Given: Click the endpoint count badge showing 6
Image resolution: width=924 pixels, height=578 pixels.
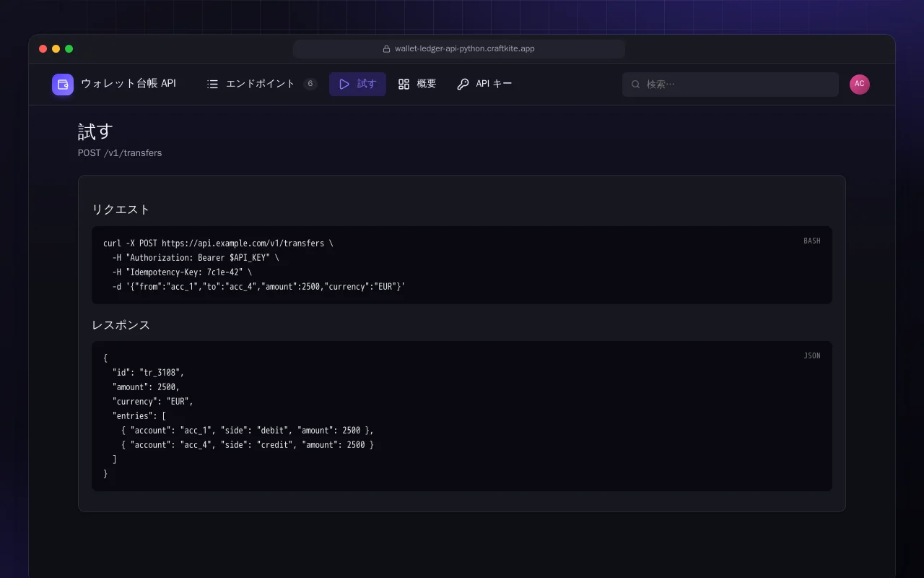Looking at the screenshot, I should point(310,85).
